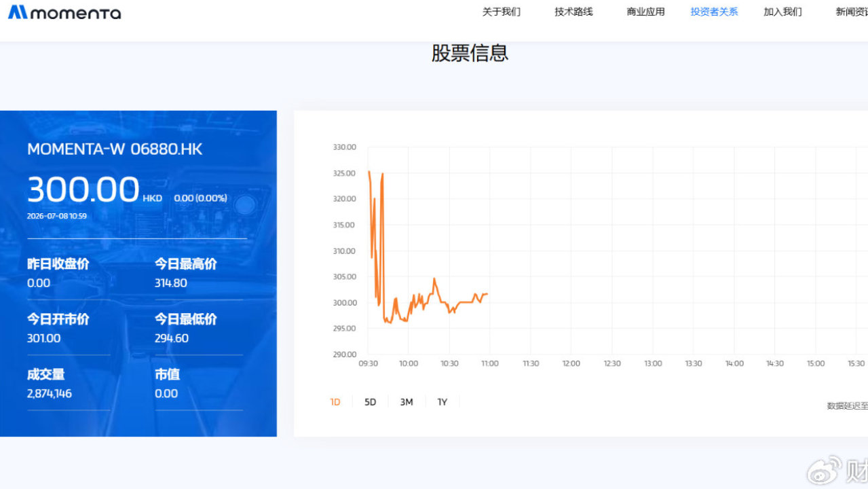Click the 294.60 low price value
The height and width of the screenshot is (489, 868).
pyautogui.click(x=172, y=338)
